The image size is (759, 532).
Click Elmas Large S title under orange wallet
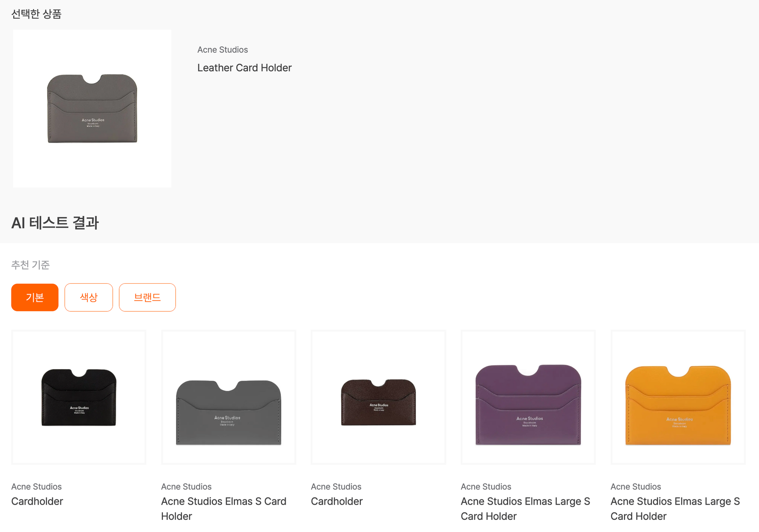coord(675,508)
